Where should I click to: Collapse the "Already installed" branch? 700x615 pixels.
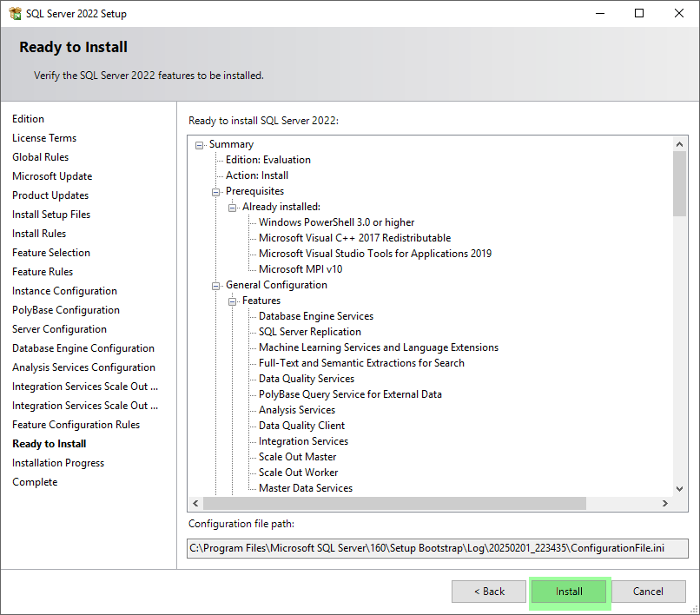(x=232, y=207)
